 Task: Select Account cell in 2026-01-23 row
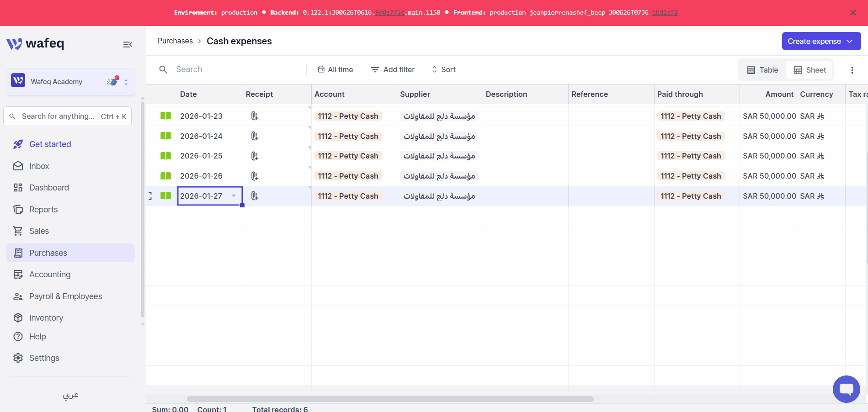coord(354,116)
